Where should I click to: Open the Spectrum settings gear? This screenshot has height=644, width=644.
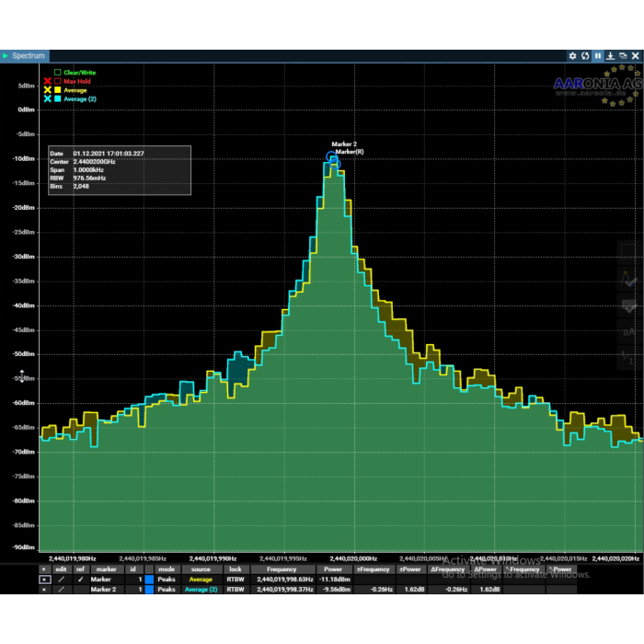572,56
